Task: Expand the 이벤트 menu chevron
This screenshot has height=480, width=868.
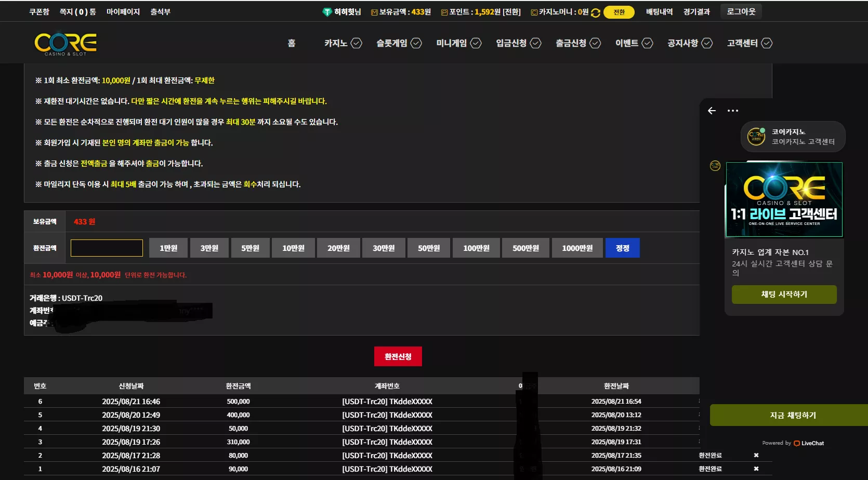Action: tap(648, 43)
